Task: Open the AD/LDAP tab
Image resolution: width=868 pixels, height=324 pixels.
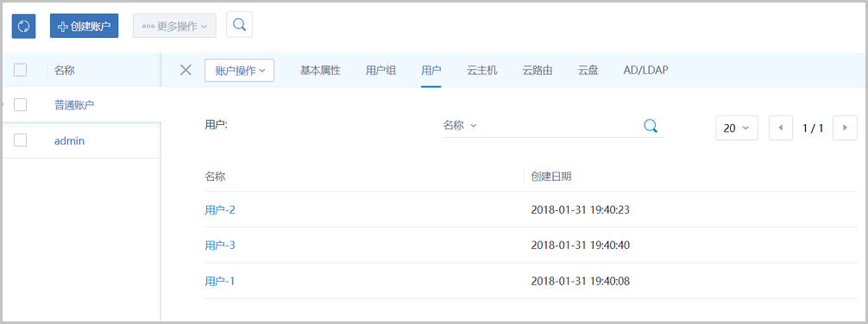Action: [646, 70]
